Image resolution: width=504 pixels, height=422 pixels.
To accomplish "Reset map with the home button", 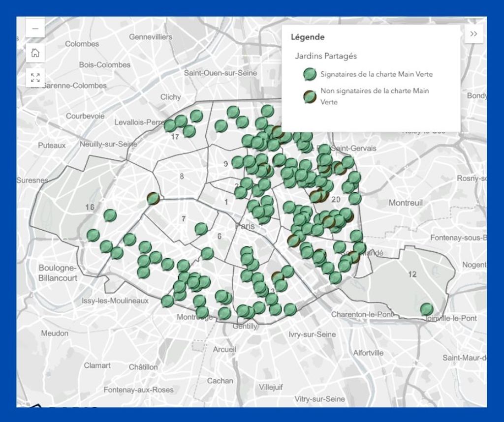I will click(35, 53).
